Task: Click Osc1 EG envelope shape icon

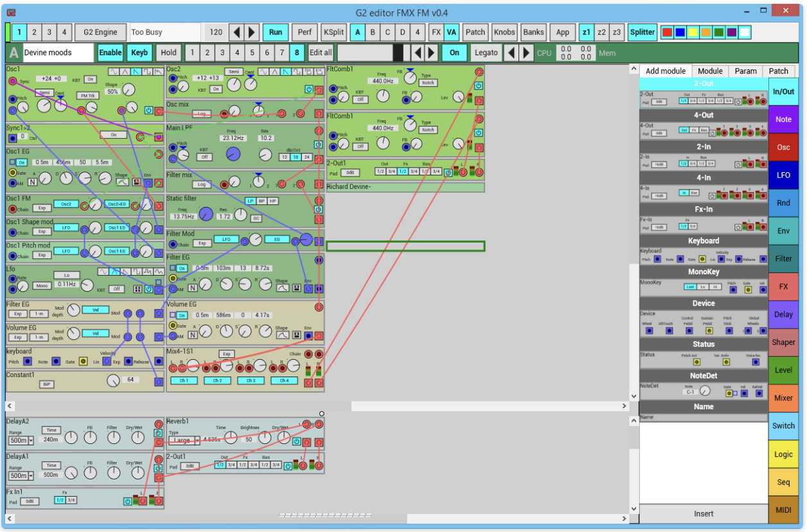Action: (x=121, y=182)
